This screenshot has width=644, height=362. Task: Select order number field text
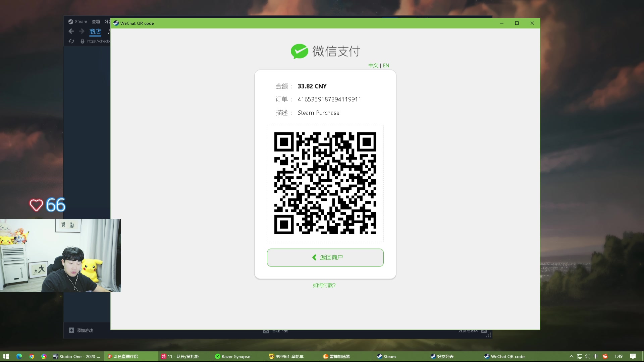click(329, 99)
